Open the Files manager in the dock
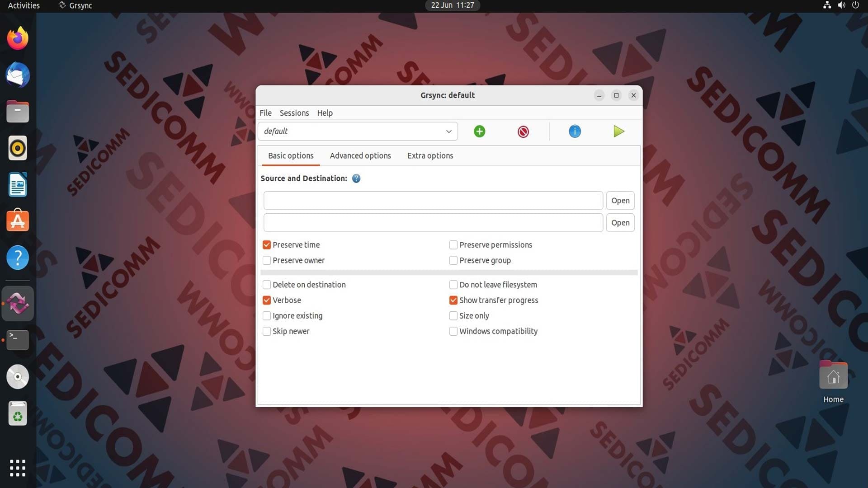 coord(18,112)
